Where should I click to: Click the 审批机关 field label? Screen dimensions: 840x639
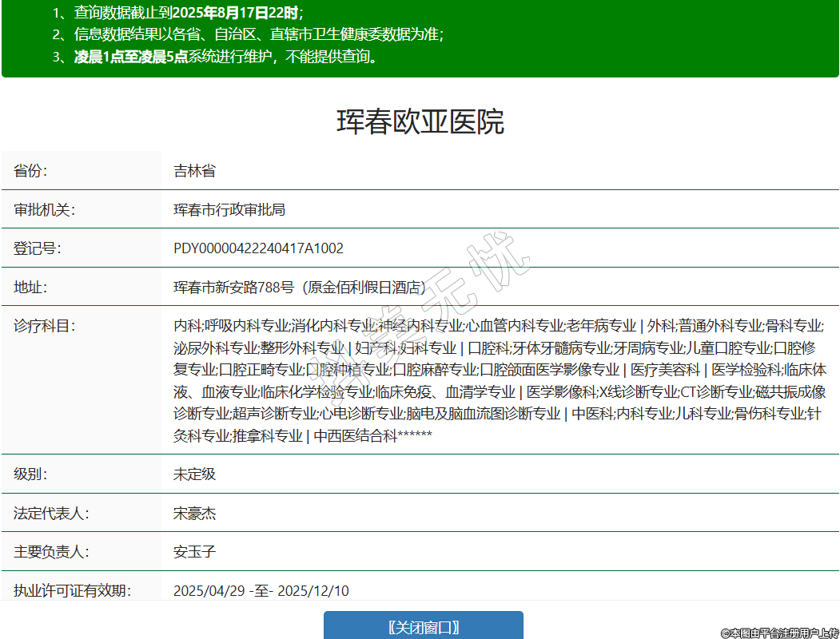pyautogui.click(x=44, y=210)
